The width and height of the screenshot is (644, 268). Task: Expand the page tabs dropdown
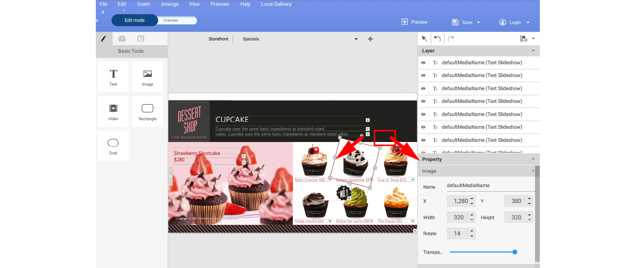pos(356,39)
